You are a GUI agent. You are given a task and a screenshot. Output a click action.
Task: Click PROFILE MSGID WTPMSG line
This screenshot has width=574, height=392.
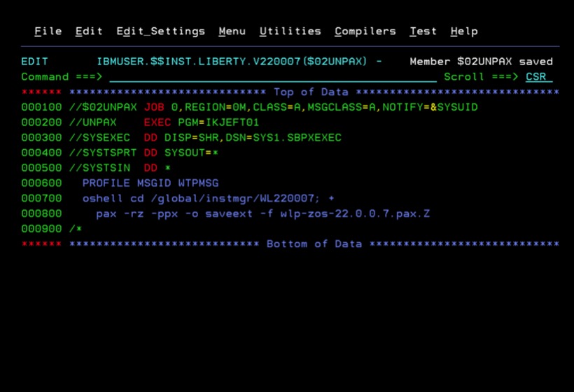150,183
